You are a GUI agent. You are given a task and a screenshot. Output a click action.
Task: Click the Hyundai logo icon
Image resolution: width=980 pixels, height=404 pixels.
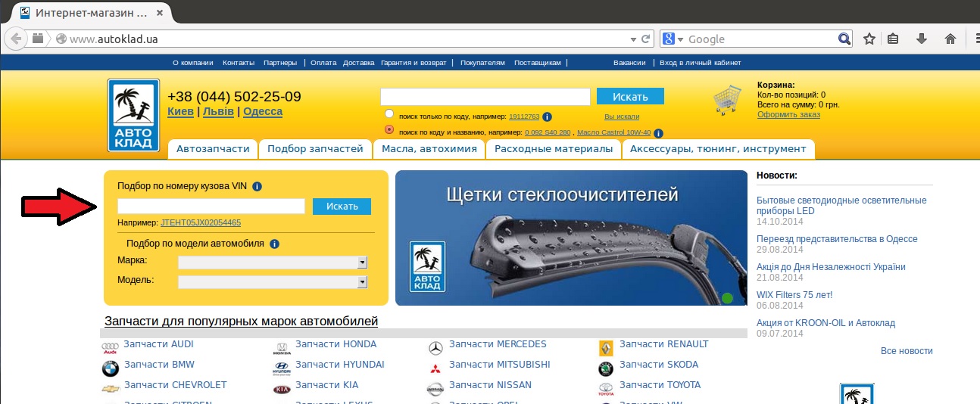[282, 368]
